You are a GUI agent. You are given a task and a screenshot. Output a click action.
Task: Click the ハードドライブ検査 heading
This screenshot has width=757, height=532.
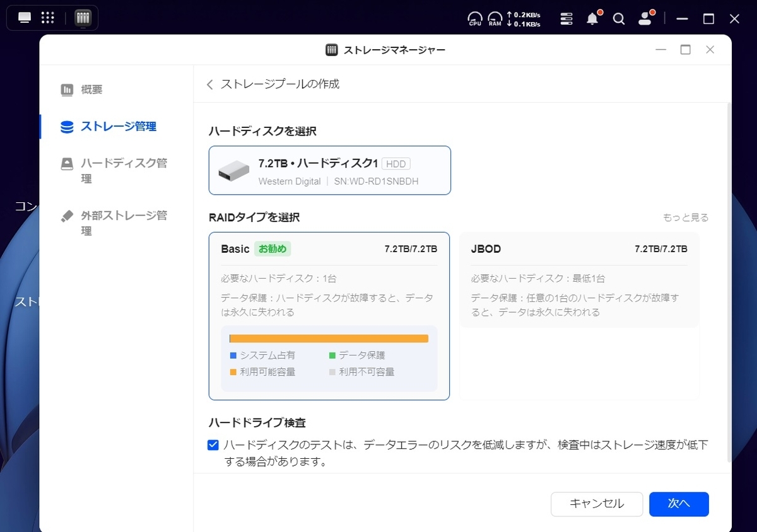coord(257,423)
